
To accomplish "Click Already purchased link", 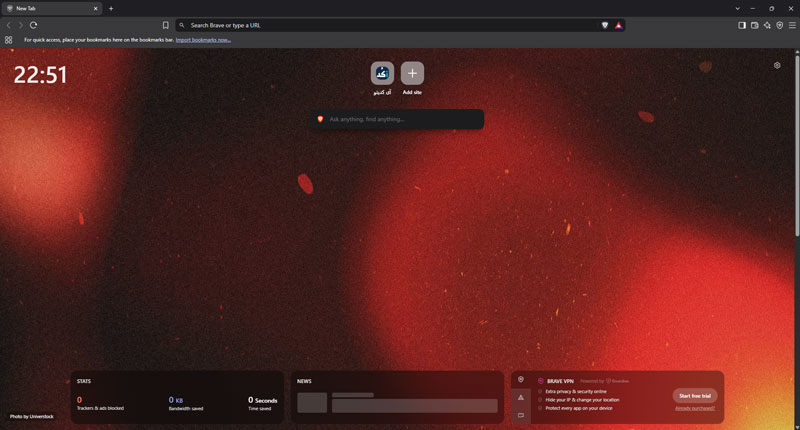I will coord(695,408).
